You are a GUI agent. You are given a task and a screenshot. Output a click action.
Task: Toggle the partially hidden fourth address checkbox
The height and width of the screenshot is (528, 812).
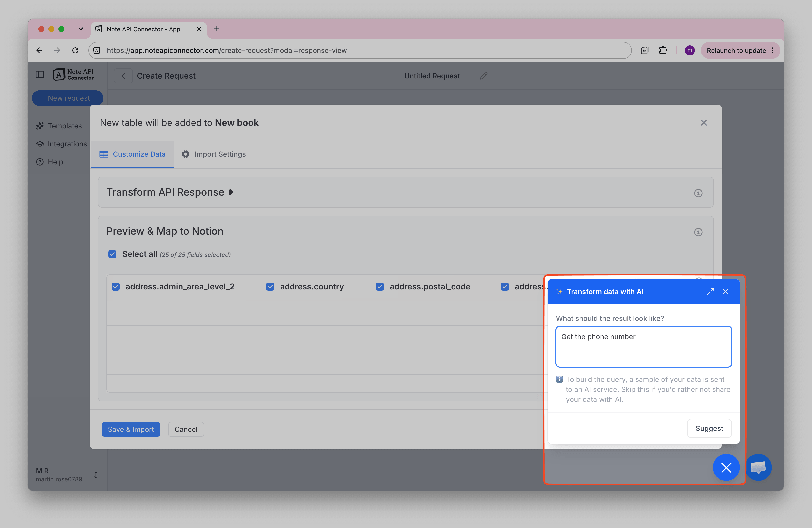pos(505,287)
